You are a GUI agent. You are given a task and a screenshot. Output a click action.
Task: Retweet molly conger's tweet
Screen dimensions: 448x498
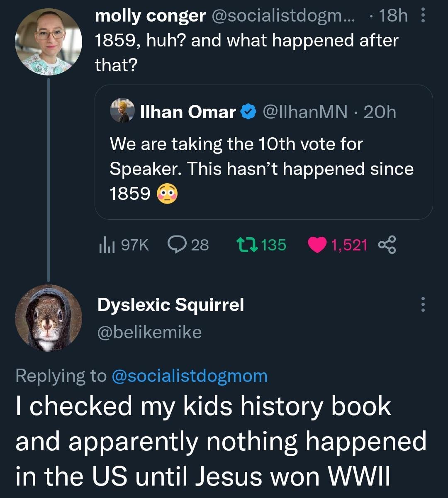pyautogui.click(x=248, y=245)
